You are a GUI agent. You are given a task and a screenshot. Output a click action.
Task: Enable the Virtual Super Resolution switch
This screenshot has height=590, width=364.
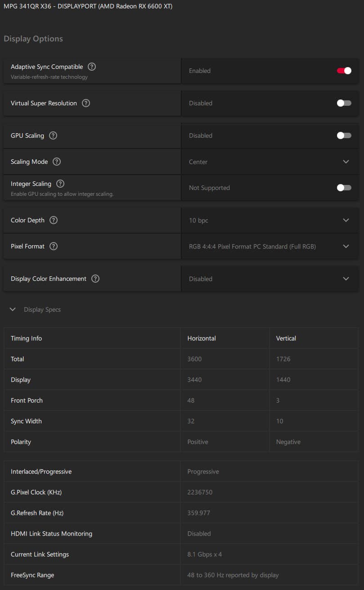point(344,103)
